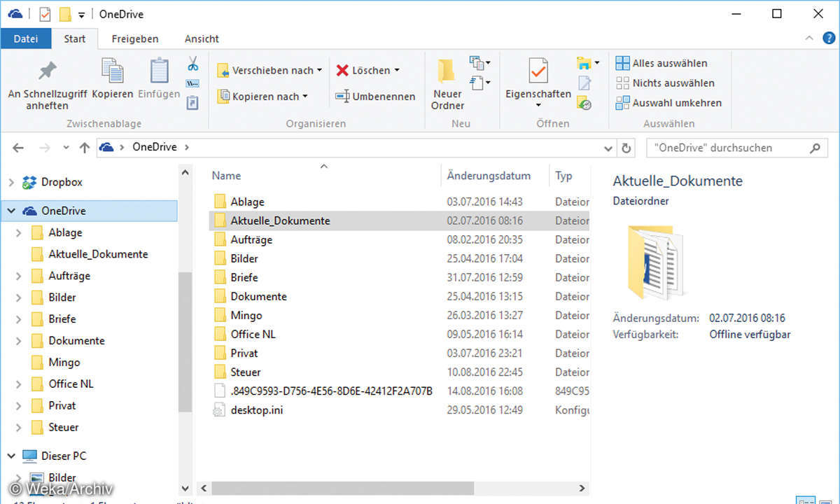This screenshot has width=840, height=504.
Task: Click the Kopieren icon in ribbon
Action: tap(112, 72)
